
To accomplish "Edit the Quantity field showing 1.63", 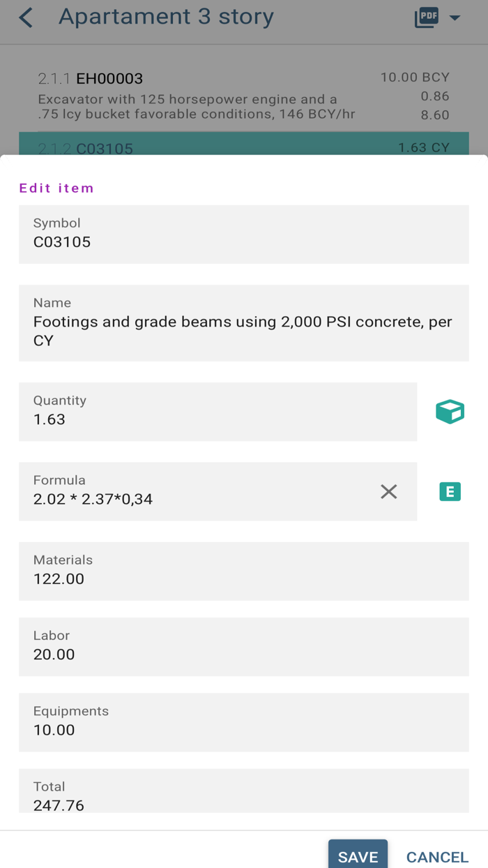I will click(218, 412).
